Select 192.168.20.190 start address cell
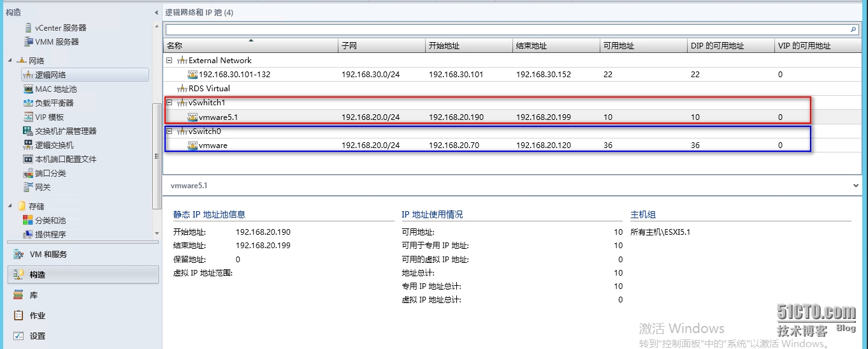868x349 pixels. (456, 117)
